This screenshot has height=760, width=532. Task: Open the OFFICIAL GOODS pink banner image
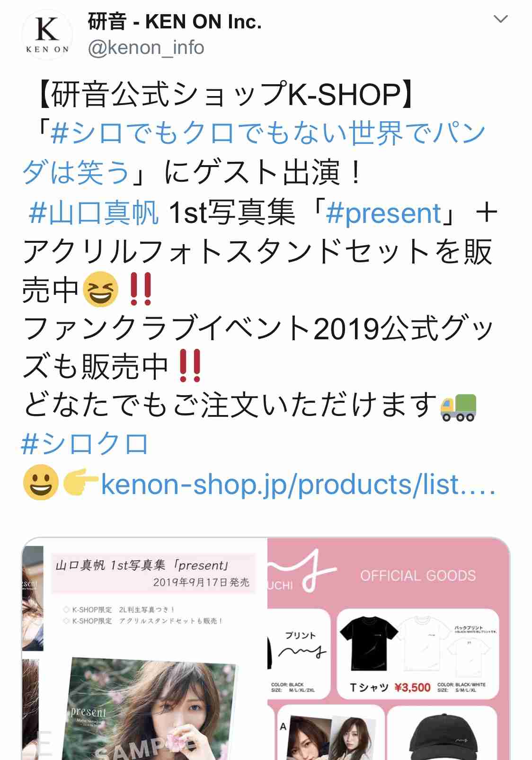tap(389, 648)
